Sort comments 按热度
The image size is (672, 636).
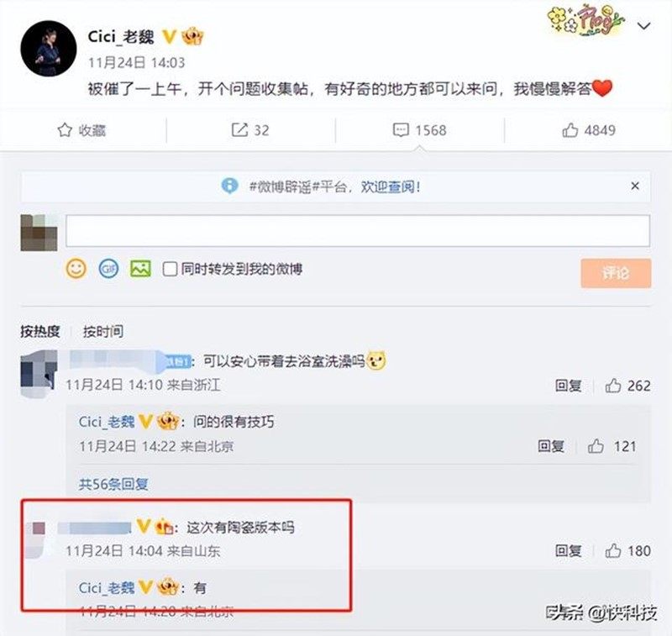point(39,331)
